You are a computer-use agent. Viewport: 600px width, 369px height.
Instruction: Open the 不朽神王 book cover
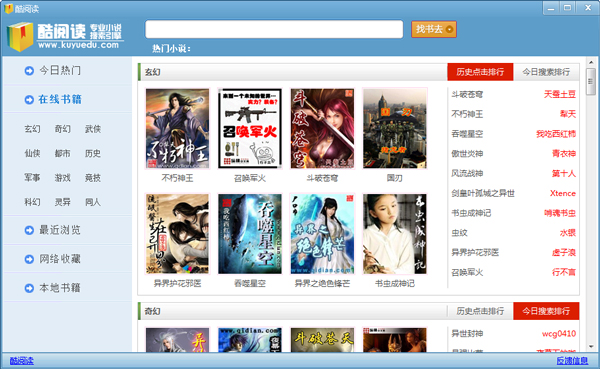coord(177,129)
